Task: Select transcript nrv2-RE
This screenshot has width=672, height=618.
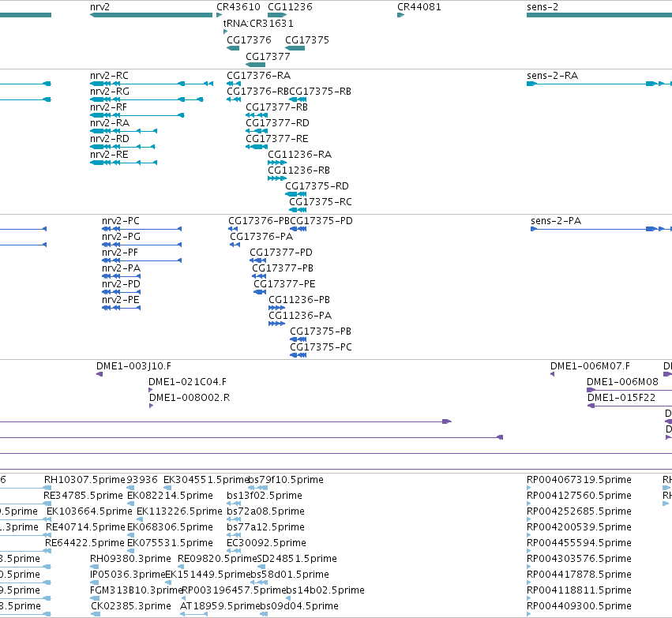Action: pyautogui.click(x=109, y=155)
